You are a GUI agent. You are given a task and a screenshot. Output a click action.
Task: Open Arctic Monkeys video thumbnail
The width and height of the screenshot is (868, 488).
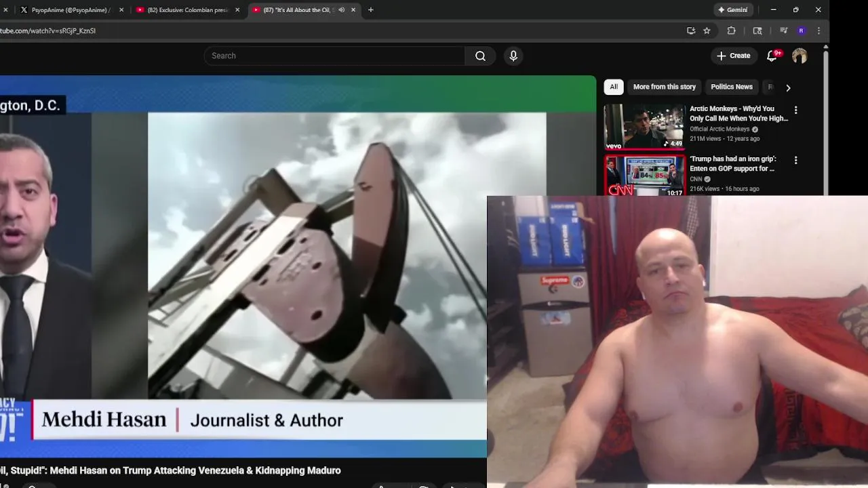point(644,126)
